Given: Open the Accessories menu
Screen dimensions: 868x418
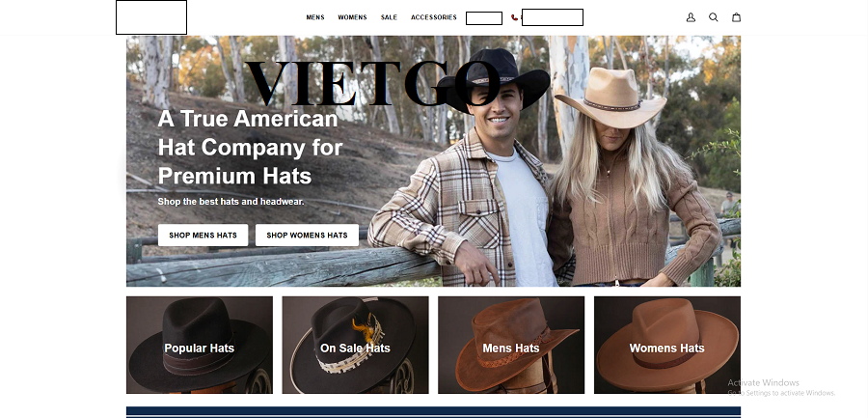Looking at the screenshot, I should click(x=433, y=17).
